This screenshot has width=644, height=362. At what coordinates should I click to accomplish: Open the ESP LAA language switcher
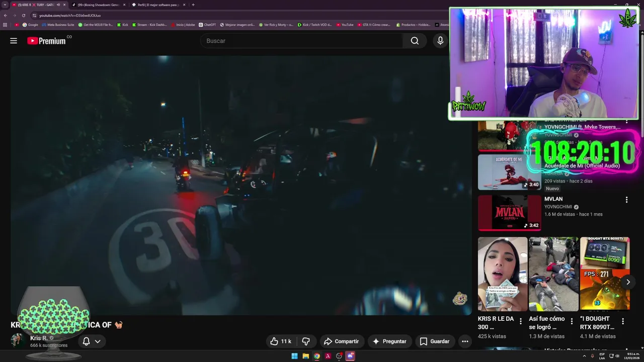(602, 356)
